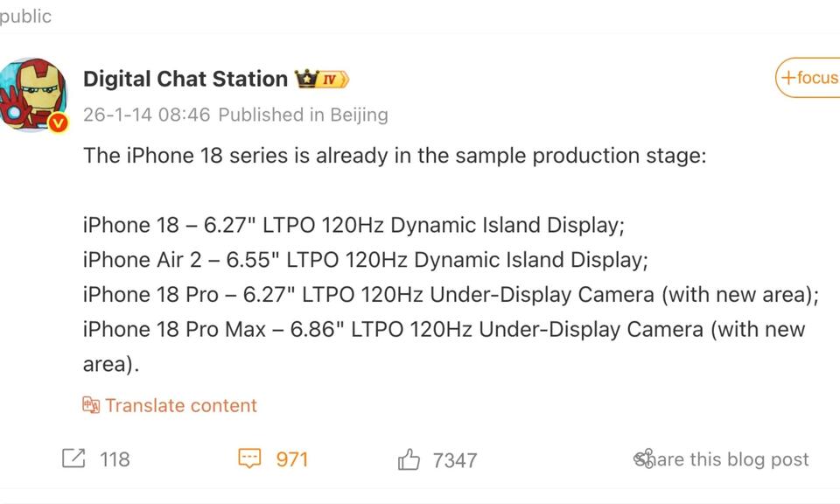Select the orange IV membership level badge
Image resolution: width=840 pixels, height=504 pixels.
pyautogui.click(x=331, y=78)
